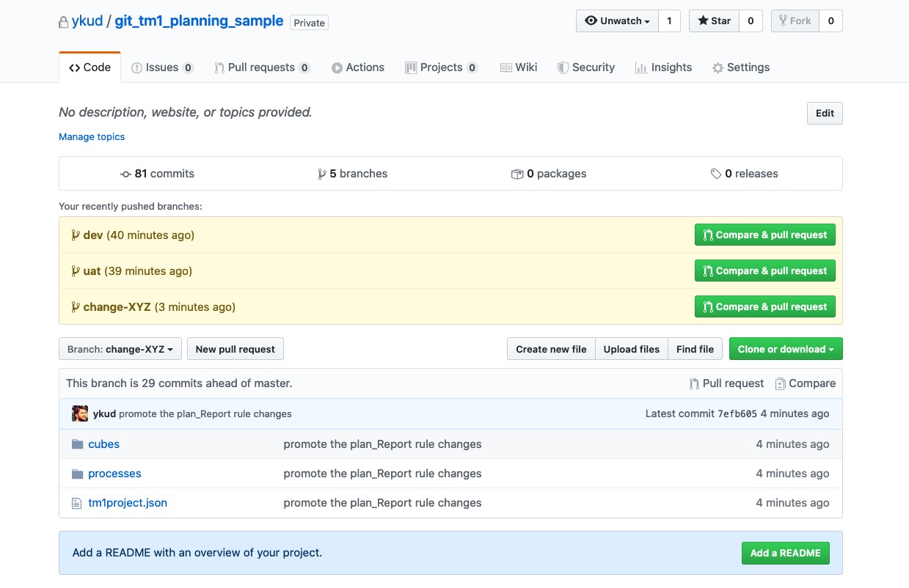This screenshot has height=588, width=909.
Task: Click the star count 0
Action: click(751, 21)
